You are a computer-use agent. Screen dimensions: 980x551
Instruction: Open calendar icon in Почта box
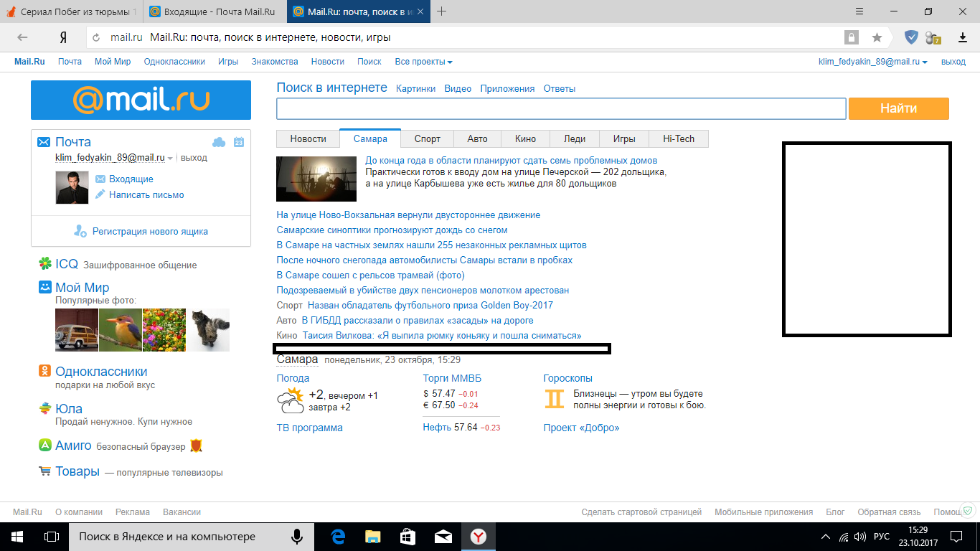[x=239, y=142]
